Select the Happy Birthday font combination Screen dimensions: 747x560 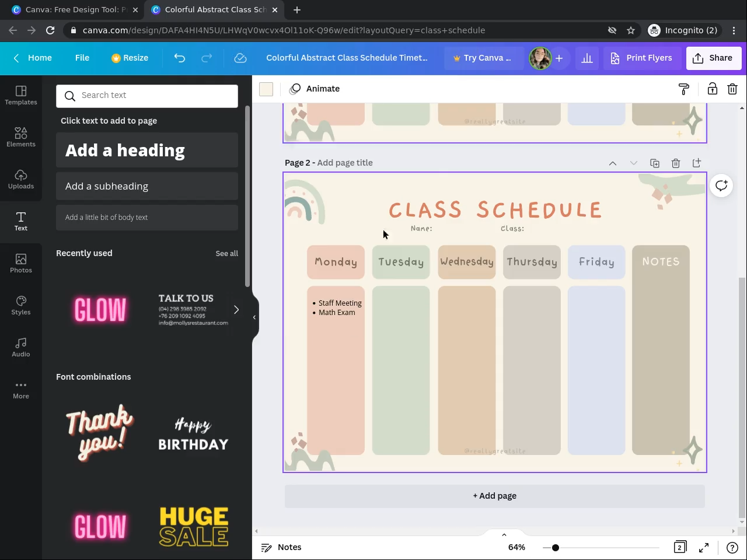[193, 433]
